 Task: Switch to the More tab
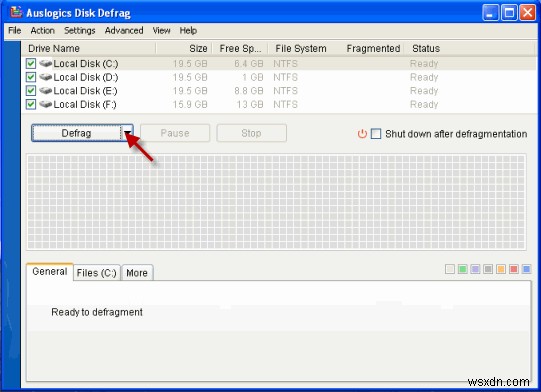click(x=137, y=273)
